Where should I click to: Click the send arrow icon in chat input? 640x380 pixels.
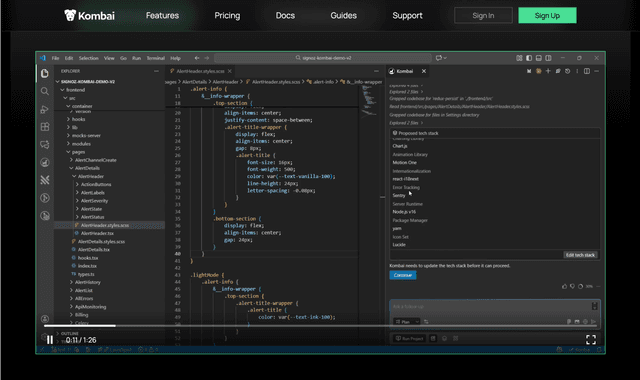click(593, 322)
